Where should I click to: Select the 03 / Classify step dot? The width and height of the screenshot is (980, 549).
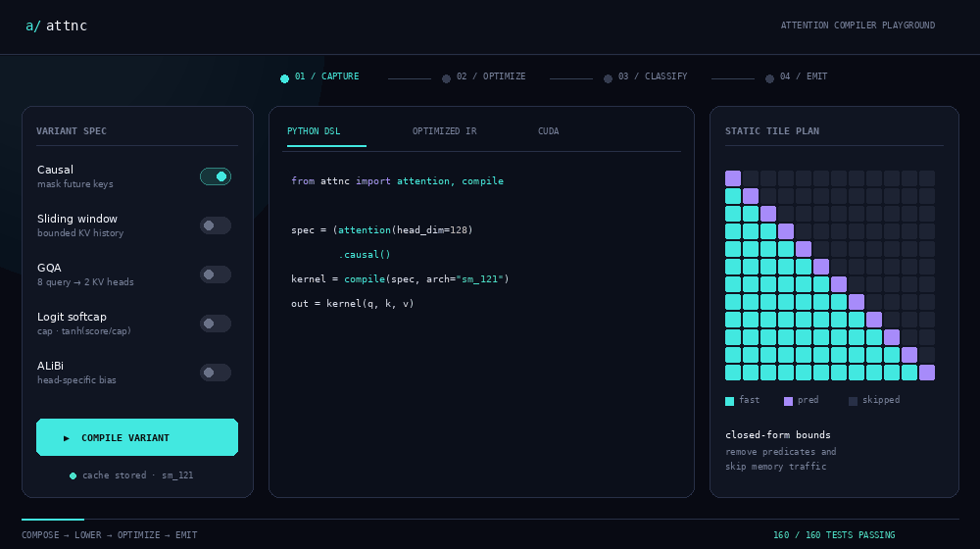(x=609, y=78)
